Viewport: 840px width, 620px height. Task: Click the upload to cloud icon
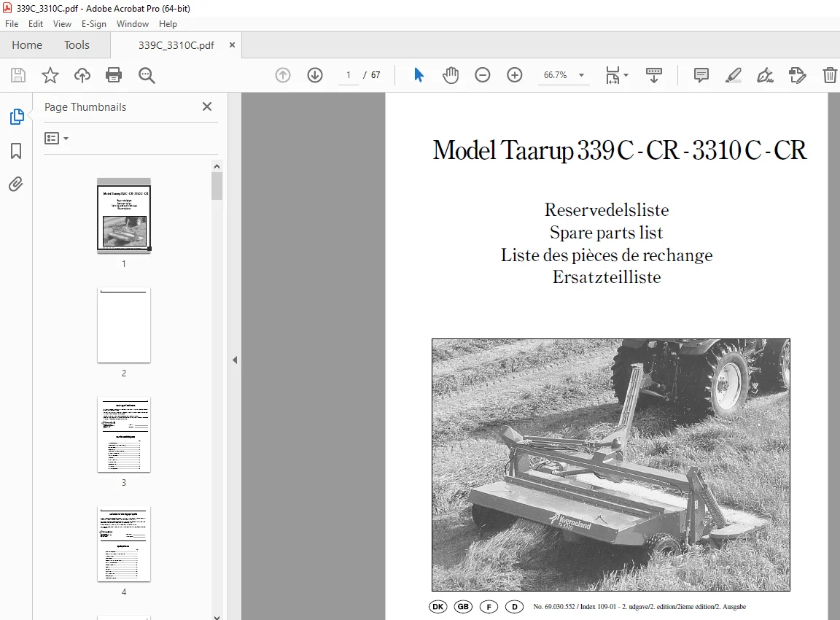point(82,75)
